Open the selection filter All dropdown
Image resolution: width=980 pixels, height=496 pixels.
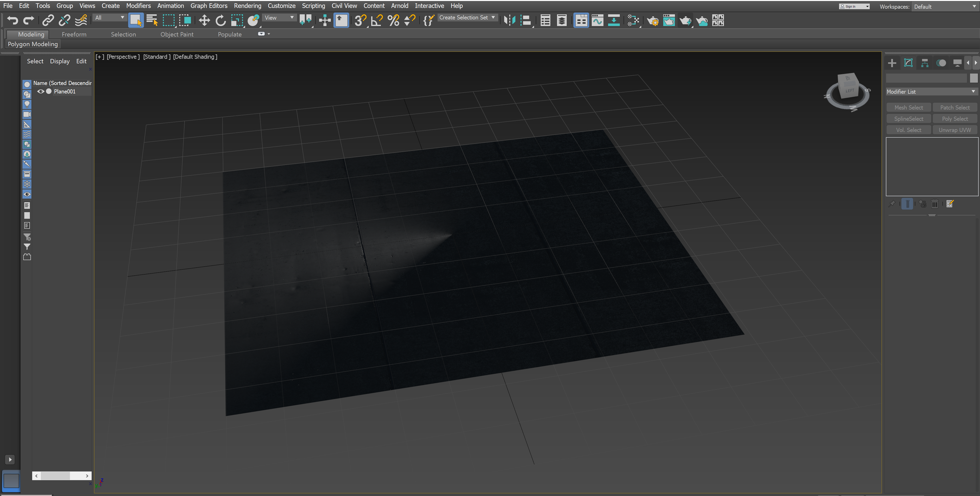[x=110, y=18]
